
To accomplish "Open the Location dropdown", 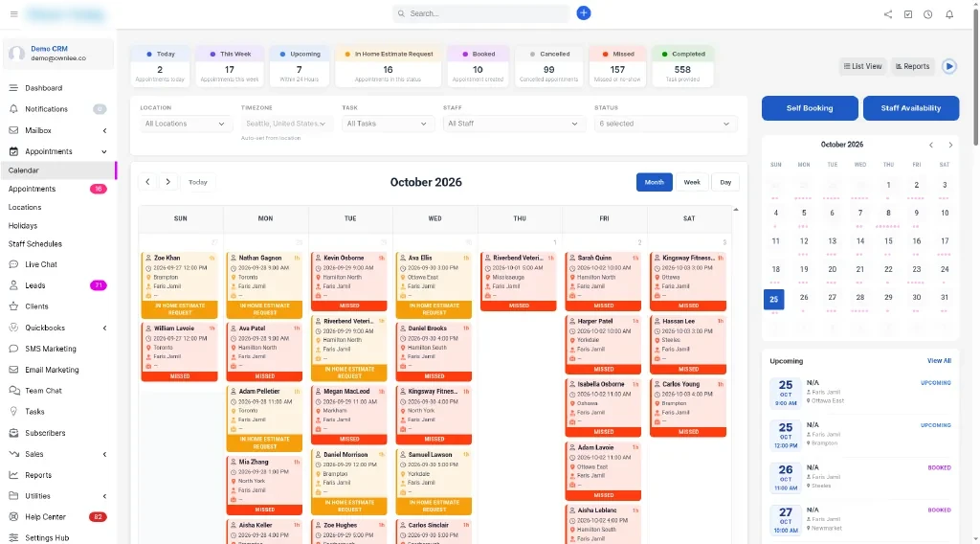I will coord(185,124).
